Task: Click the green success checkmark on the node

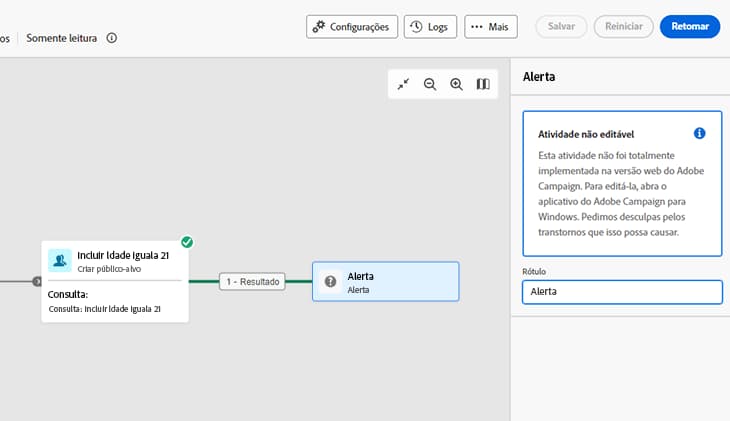Action: [187, 242]
